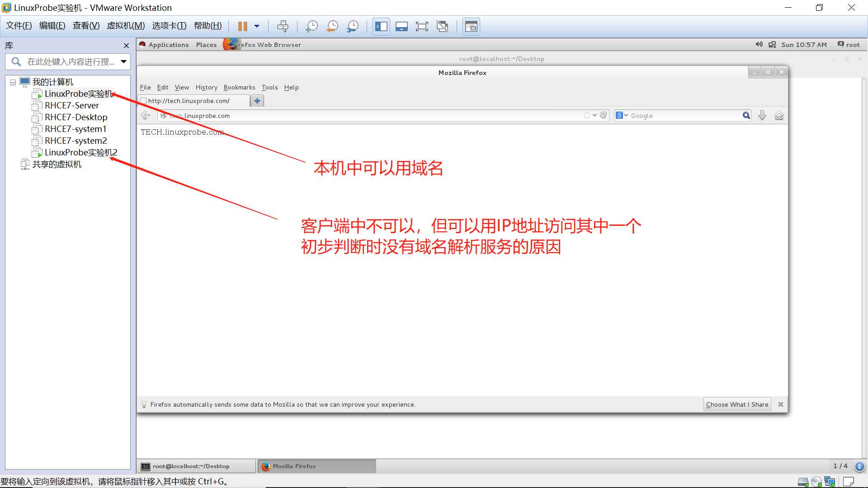The image size is (868, 488).
Task: Click the Google search input field
Action: click(x=685, y=116)
